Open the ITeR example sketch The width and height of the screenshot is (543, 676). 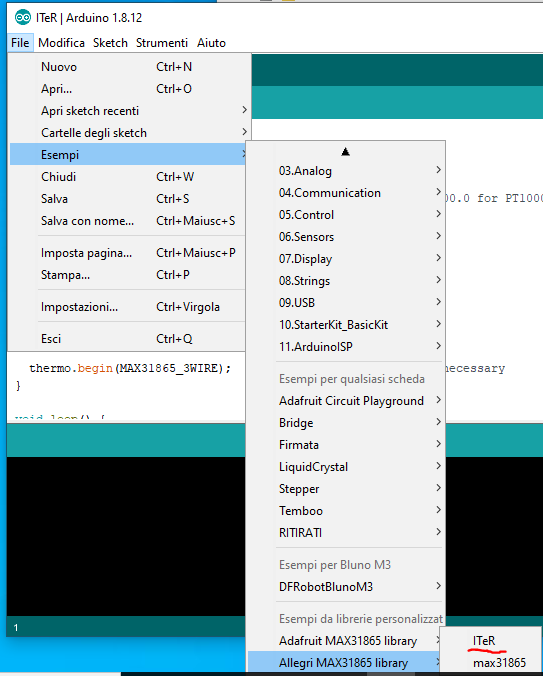pos(490,641)
